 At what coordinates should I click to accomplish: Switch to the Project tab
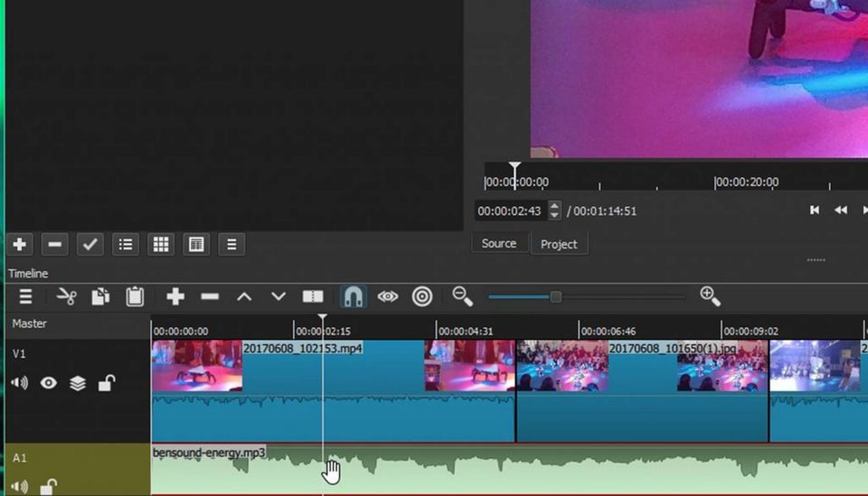tap(559, 245)
